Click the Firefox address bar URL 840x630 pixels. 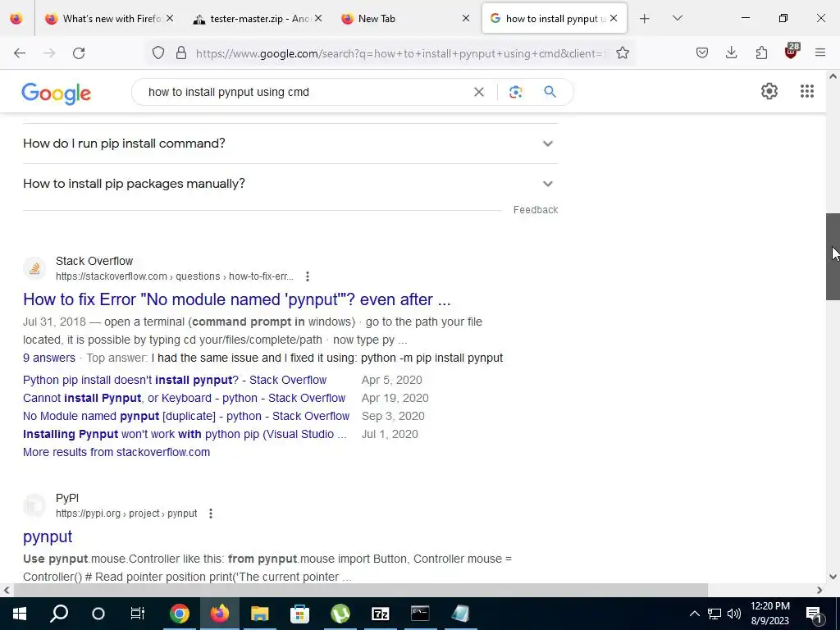[x=399, y=53]
